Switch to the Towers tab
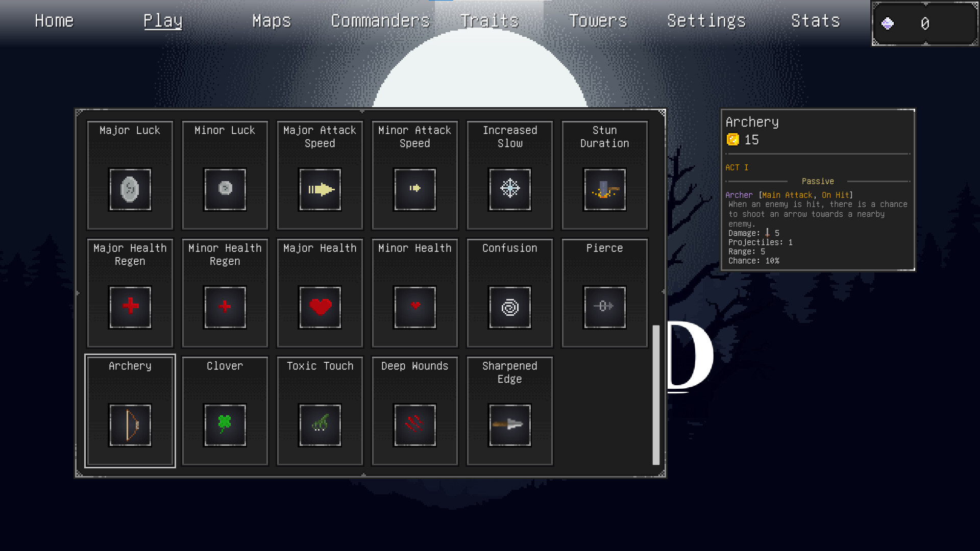Screen dimensions: 980x551 pos(598,21)
